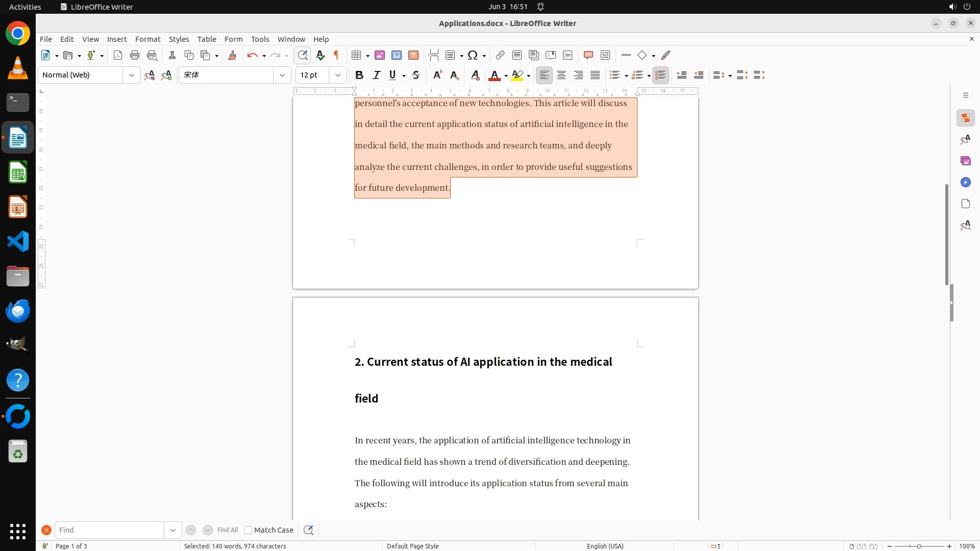
Task: Insert an image using toolbar icon
Action: (x=380, y=55)
